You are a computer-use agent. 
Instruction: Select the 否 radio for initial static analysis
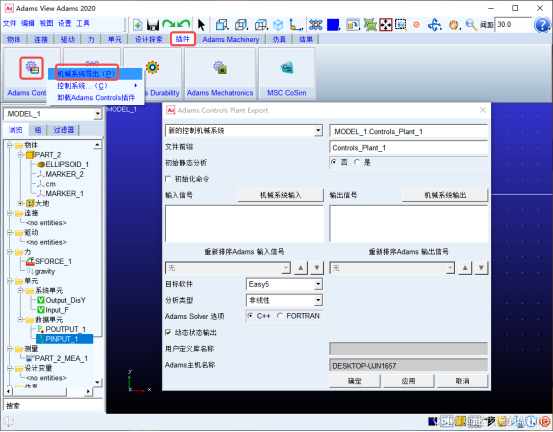334,162
